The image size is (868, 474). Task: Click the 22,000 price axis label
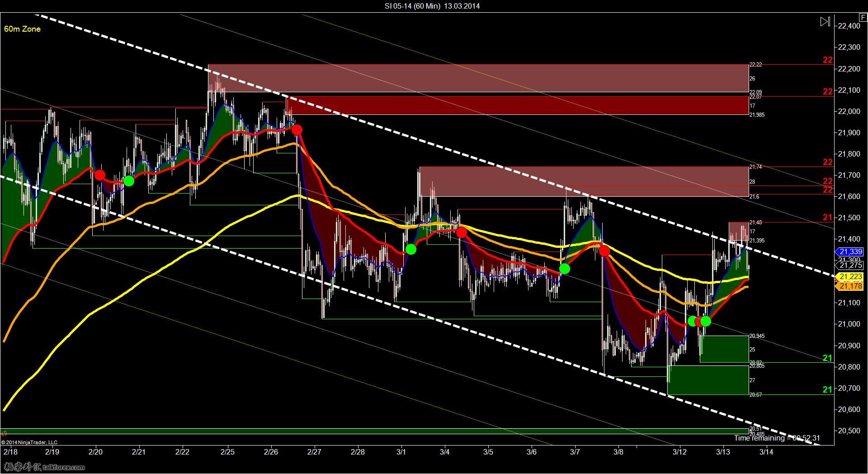click(x=849, y=112)
